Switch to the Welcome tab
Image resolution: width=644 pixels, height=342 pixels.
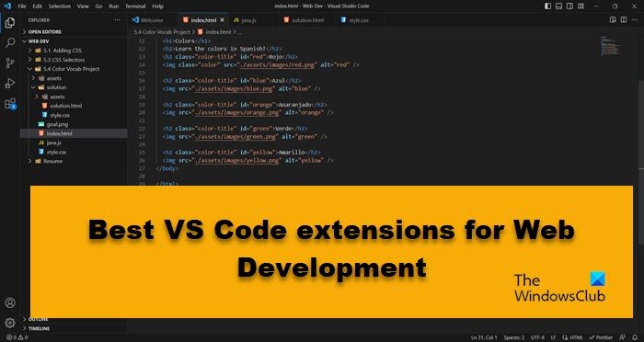(x=153, y=19)
